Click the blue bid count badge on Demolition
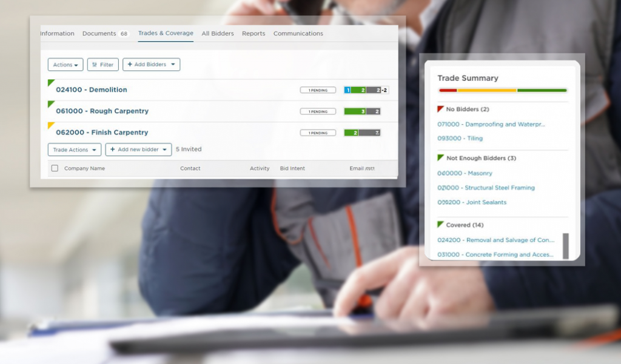The width and height of the screenshot is (621, 364). pos(348,89)
